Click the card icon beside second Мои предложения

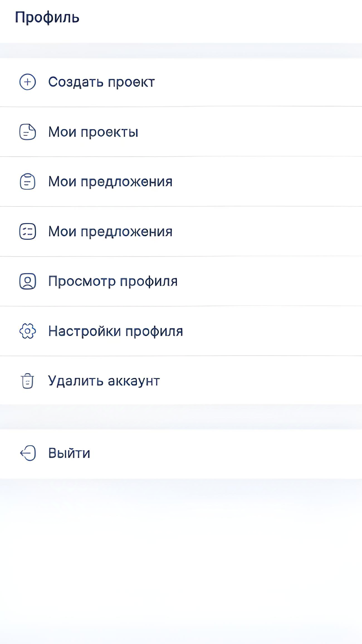pyautogui.click(x=27, y=231)
